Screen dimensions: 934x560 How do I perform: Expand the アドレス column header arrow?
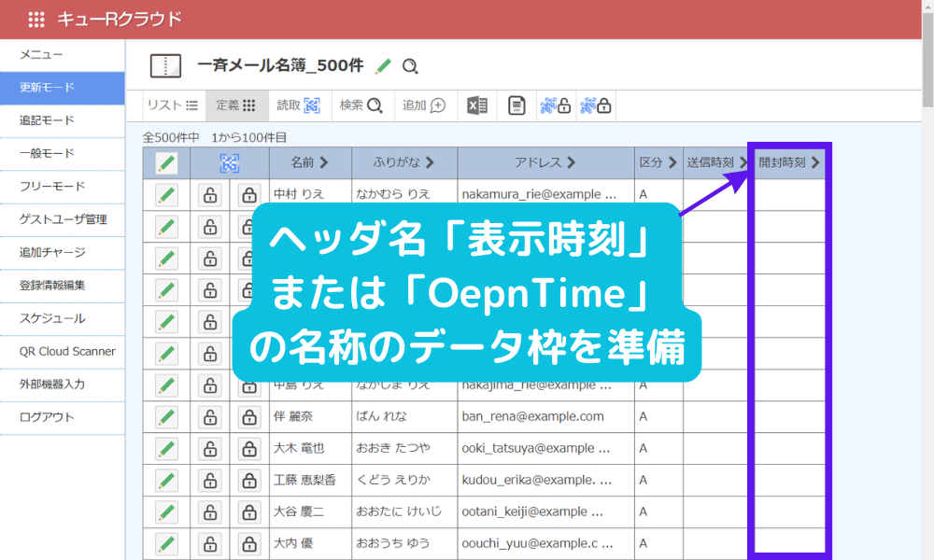point(569,162)
